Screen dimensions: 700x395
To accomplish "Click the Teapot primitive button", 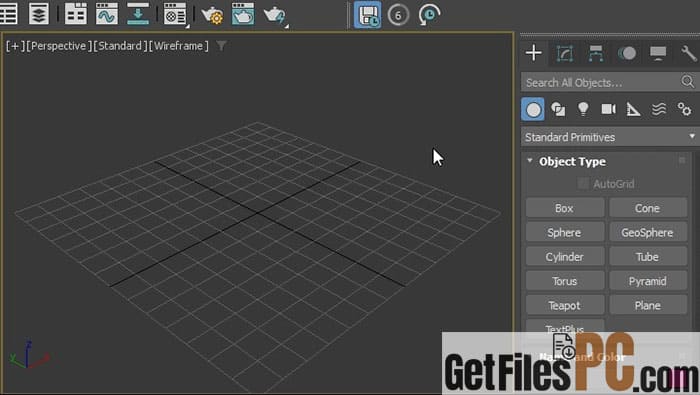I will click(x=565, y=305).
